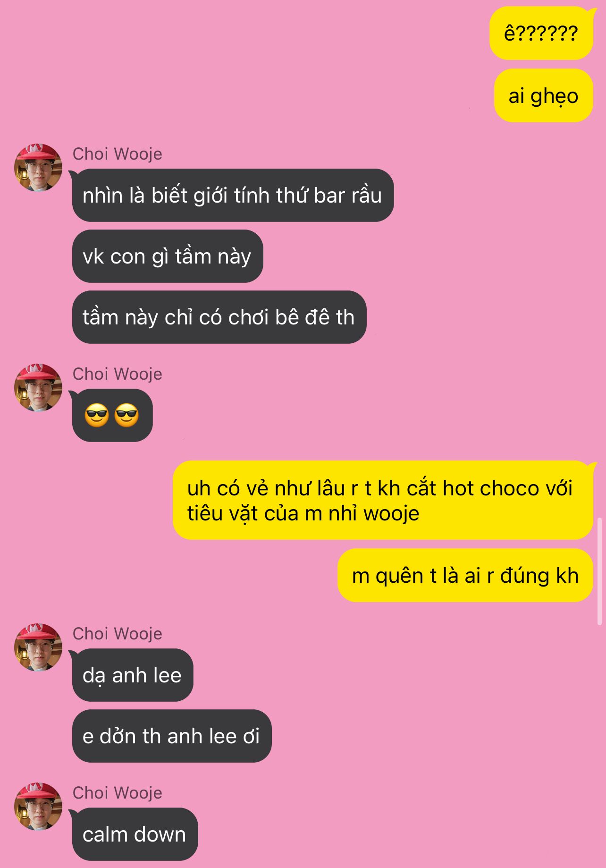Select the "e dỡn th anh lee ơi" message
Viewport: 606px width, 868px height.
coord(172,736)
